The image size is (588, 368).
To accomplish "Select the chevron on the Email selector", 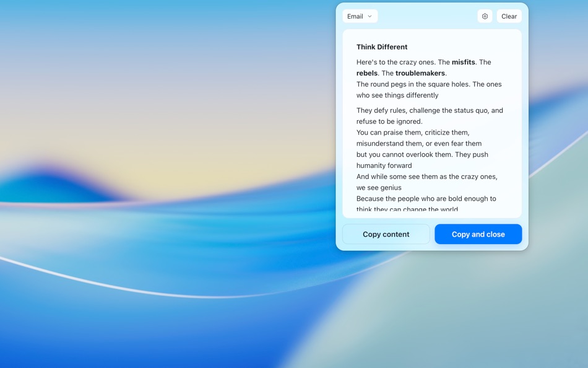I will pyautogui.click(x=370, y=16).
